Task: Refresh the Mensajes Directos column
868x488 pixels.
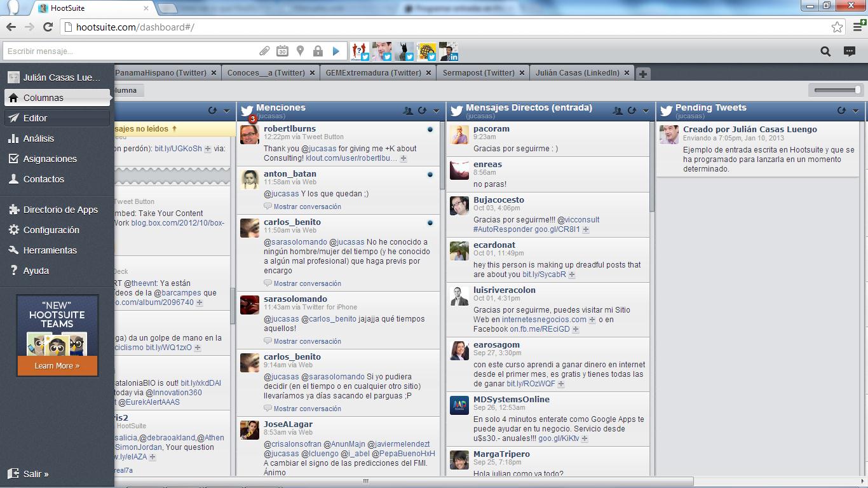Action: point(632,111)
